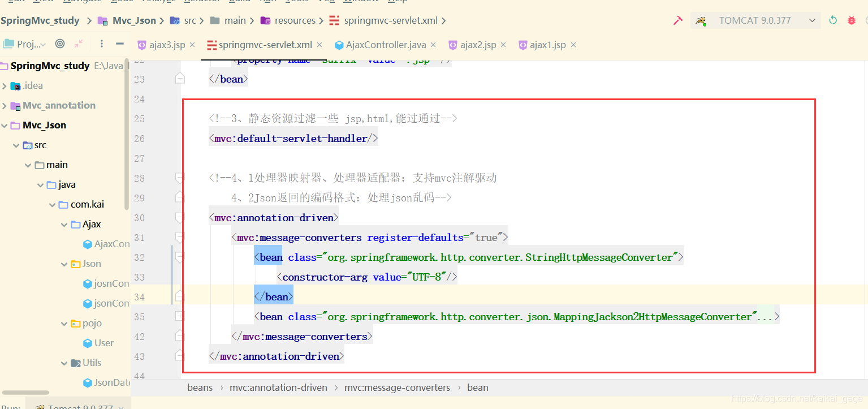Collapse the Ajax package arrow
This screenshot has width=868, height=409.
(64, 225)
